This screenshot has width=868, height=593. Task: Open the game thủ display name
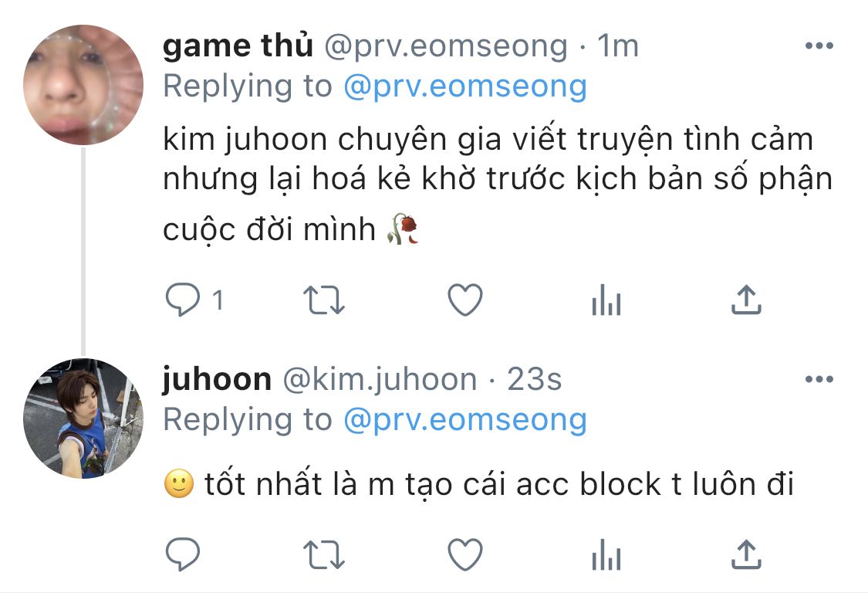click(x=238, y=46)
